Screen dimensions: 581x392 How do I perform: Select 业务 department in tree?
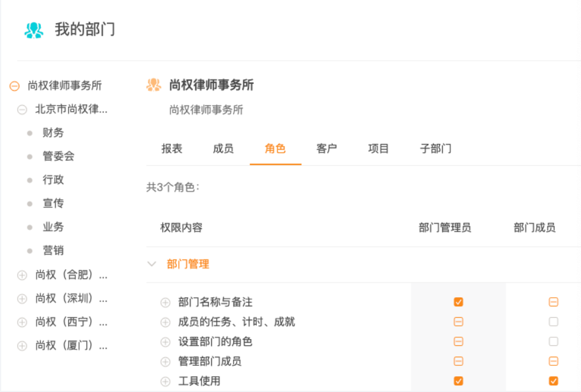(x=53, y=227)
